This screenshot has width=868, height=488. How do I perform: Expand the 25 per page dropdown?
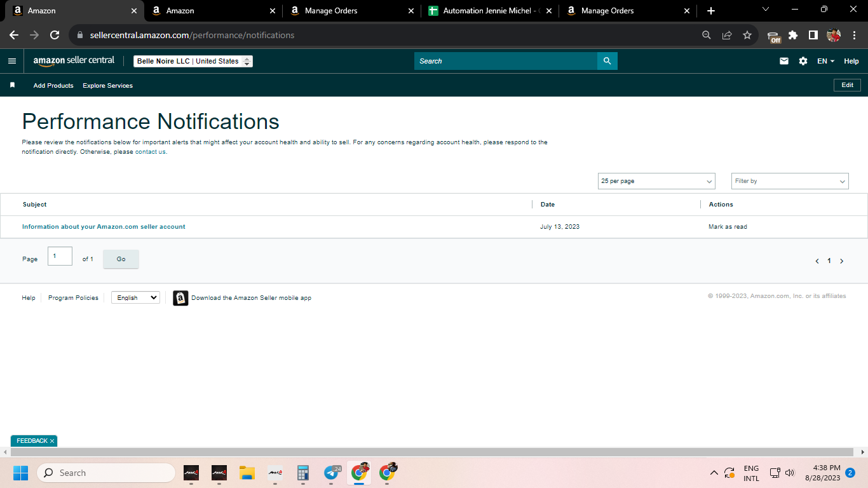click(656, 181)
